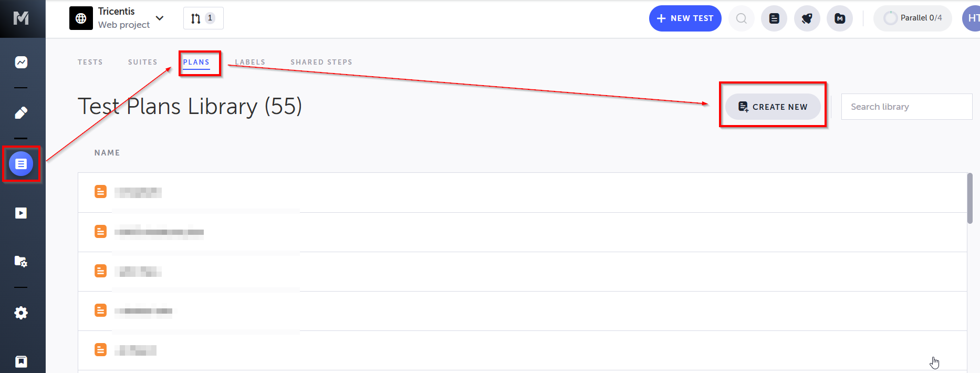Click the Parallel 0/4 progress indicator
The image size is (980, 373).
(913, 18)
